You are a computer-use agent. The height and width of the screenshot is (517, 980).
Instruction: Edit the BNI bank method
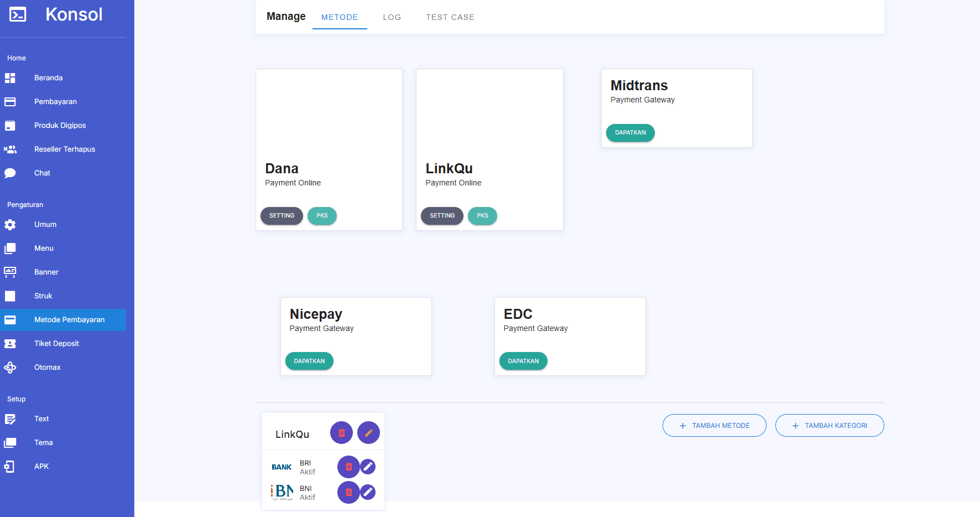click(x=368, y=492)
